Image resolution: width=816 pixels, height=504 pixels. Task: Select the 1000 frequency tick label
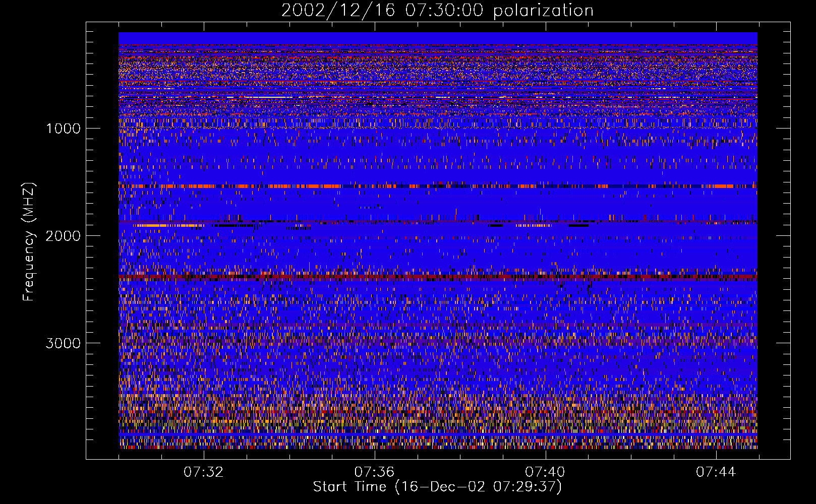click(63, 129)
